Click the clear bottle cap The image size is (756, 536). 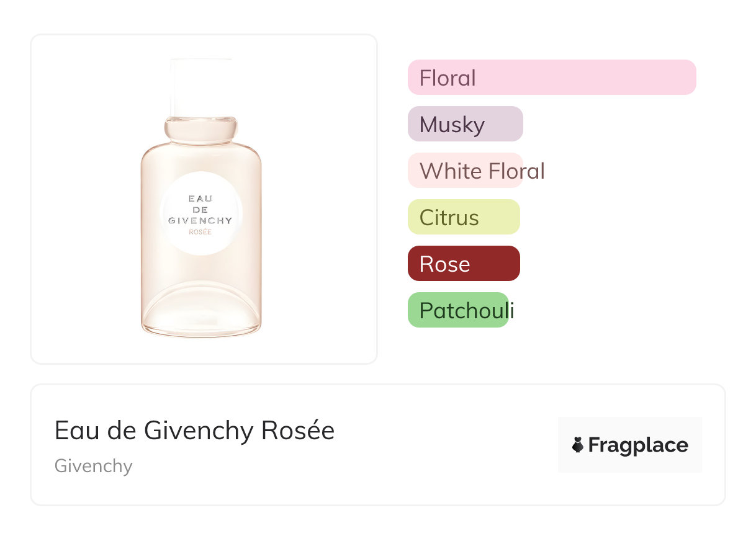(201, 87)
